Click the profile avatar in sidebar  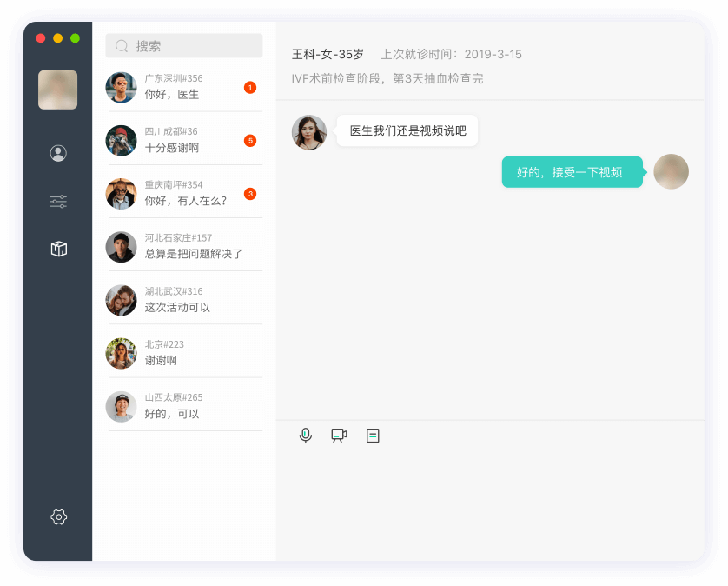pos(57,90)
